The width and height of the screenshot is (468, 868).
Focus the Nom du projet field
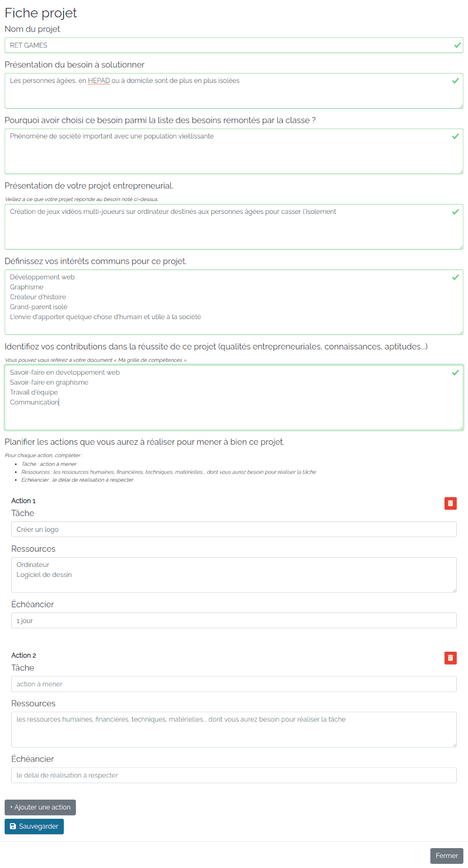[x=228, y=46]
